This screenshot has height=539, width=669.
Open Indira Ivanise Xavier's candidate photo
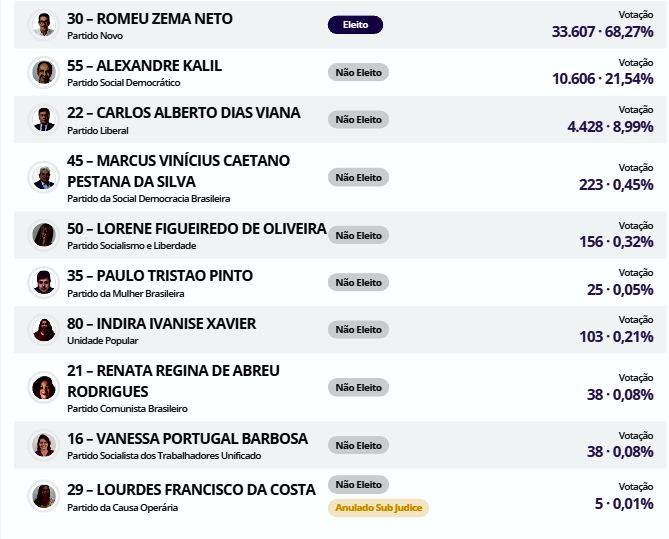pyautogui.click(x=44, y=329)
